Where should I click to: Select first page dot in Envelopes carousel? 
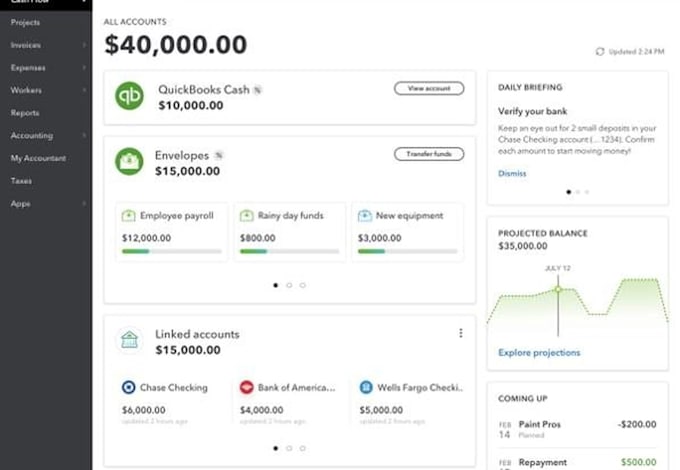coord(275,285)
